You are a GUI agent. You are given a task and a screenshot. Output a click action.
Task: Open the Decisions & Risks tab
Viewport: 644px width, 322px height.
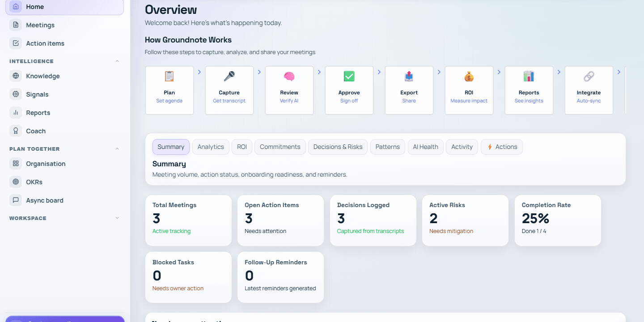(x=338, y=147)
